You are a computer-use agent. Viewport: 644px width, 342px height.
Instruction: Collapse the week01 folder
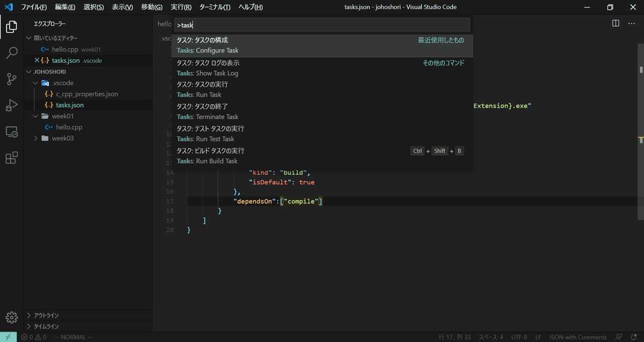pyautogui.click(x=35, y=116)
